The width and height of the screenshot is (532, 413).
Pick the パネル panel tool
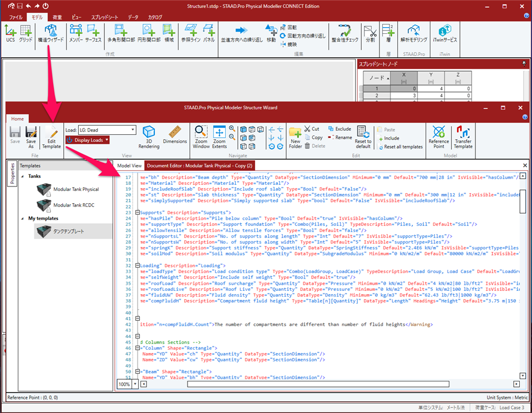[209, 33]
